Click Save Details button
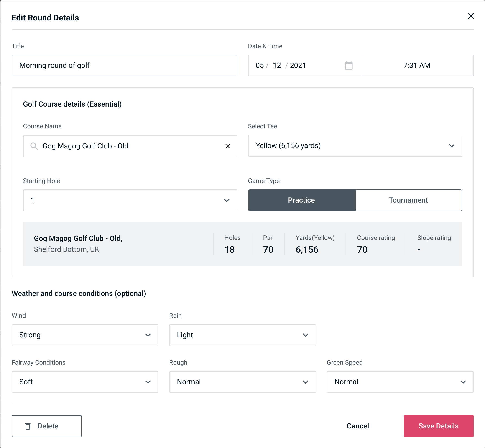Image resolution: width=485 pixels, height=448 pixels. (x=438, y=426)
